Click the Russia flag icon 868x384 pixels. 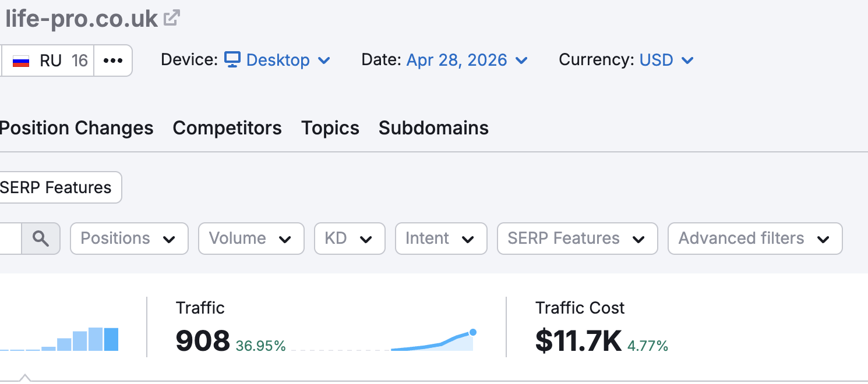click(x=22, y=60)
